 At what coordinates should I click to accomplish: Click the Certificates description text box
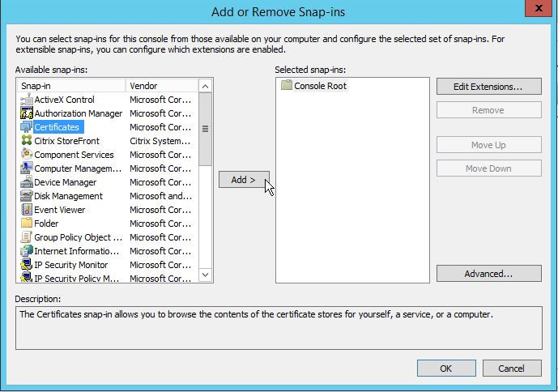(279, 328)
